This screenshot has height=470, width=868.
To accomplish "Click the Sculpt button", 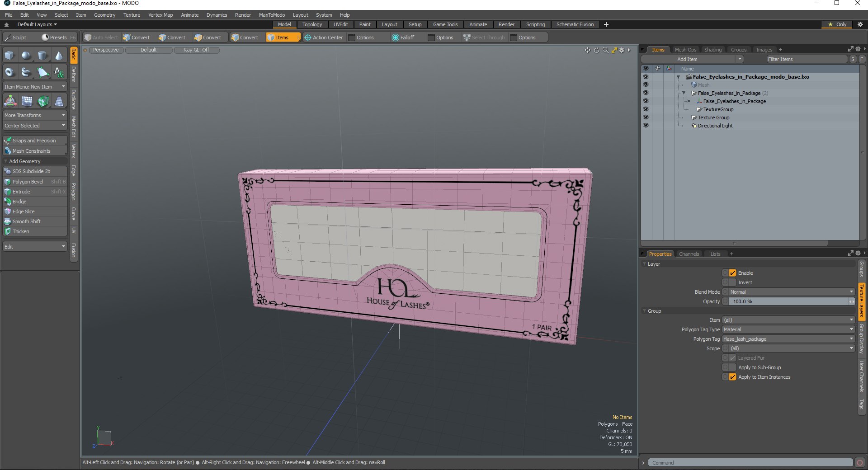I will coord(19,38).
